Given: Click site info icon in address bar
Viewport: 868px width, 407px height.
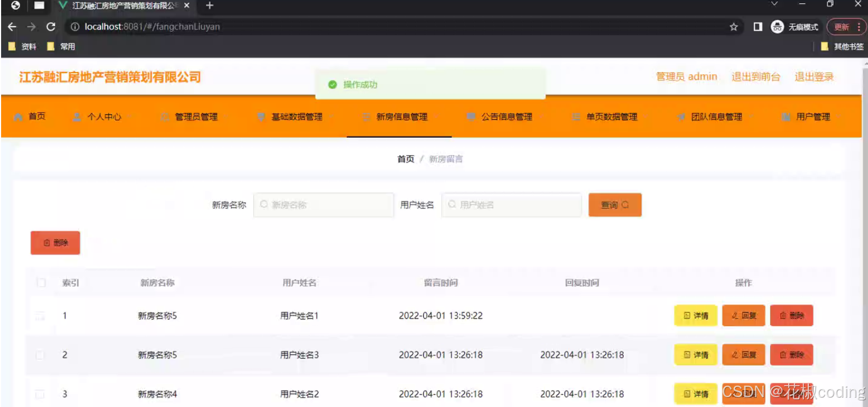Looking at the screenshot, I should 75,27.
